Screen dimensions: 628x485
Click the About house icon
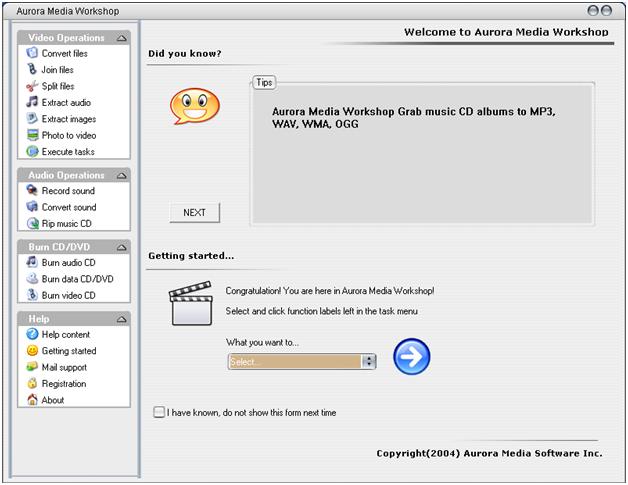[32, 400]
